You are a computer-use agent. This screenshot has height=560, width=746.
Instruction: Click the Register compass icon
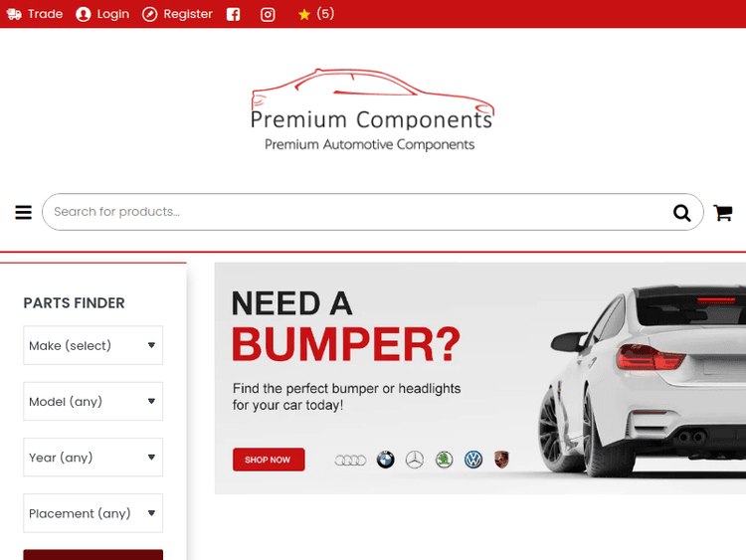149,14
